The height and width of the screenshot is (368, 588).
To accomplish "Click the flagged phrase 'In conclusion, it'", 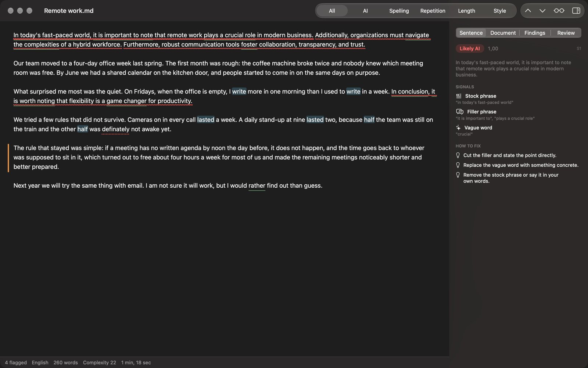I will click(413, 92).
